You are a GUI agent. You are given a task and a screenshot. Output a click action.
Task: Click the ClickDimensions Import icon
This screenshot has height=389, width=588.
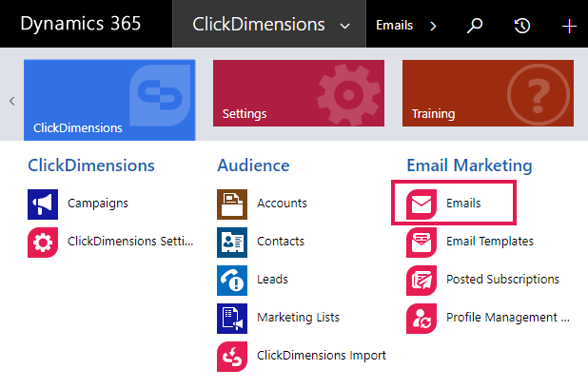click(232, 357)
